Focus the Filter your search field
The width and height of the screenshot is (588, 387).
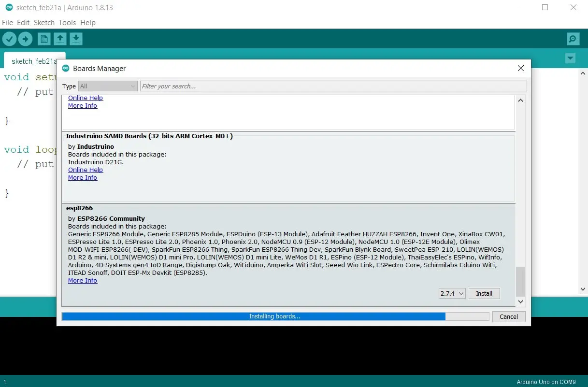[333, 86]
